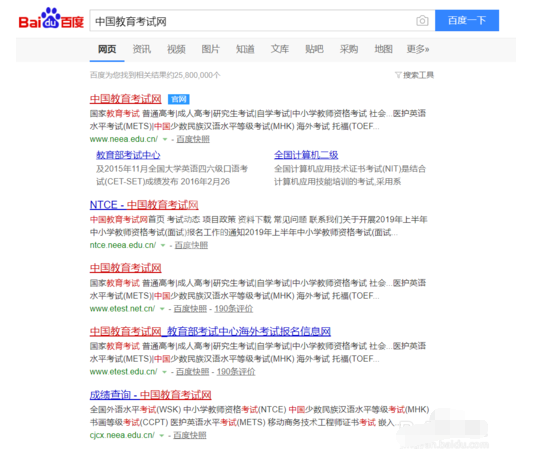557x449 pixels.
Task: Click the www.neea.edu.cn/ green URL
Action: coord(124,139)
